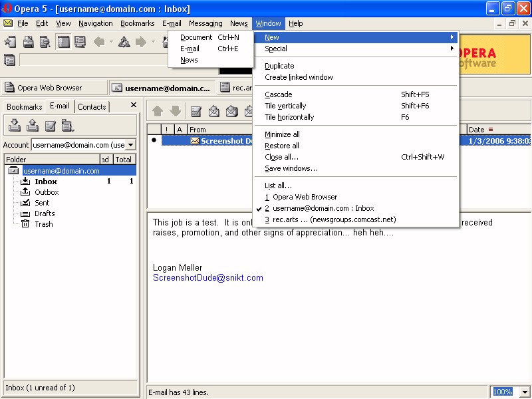Click the mail icon left of File menu

pos(8,23)
